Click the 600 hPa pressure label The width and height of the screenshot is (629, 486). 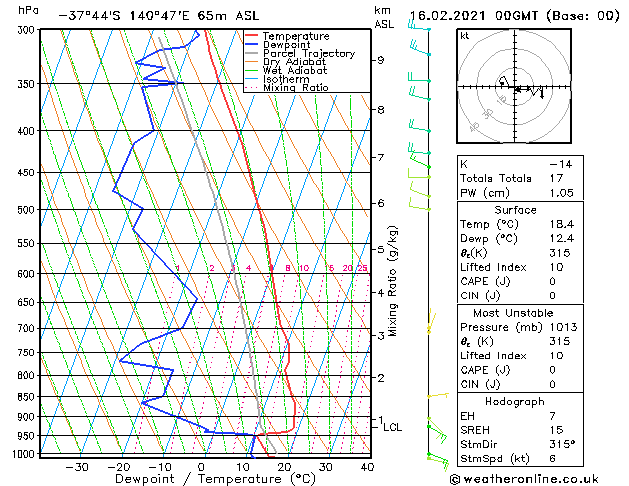point(28,274)
